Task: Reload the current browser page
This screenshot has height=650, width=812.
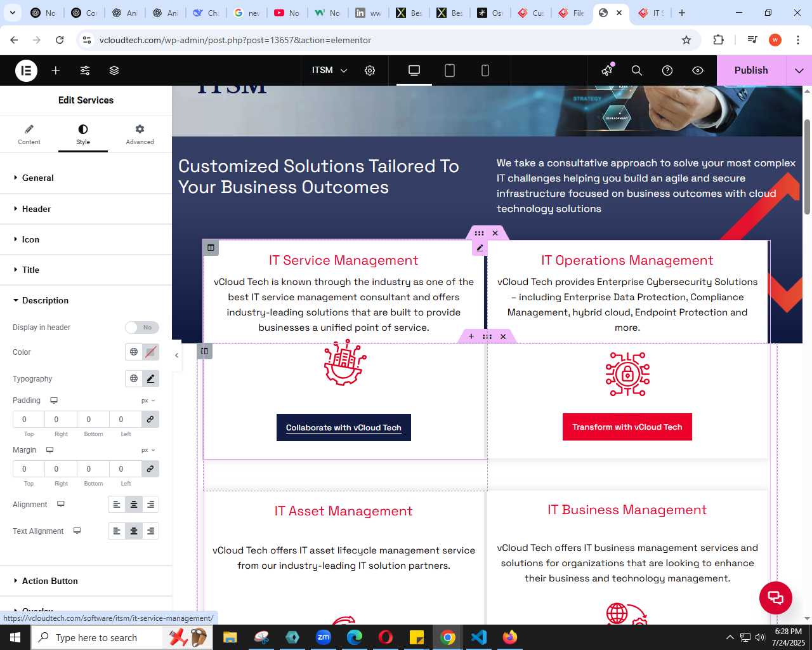Action: (x=60, y=40)
